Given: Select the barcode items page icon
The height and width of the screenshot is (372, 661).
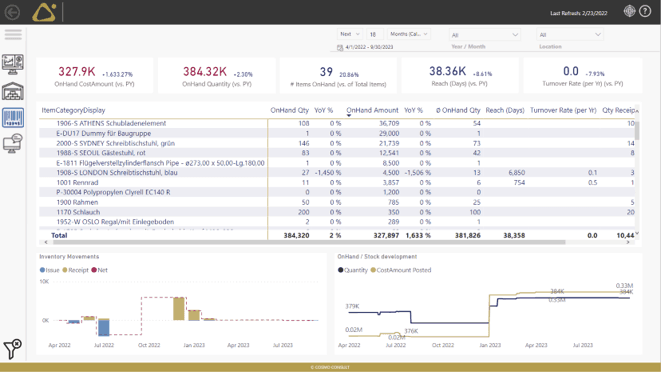Looking at the screenshot, I should [13, 117].
